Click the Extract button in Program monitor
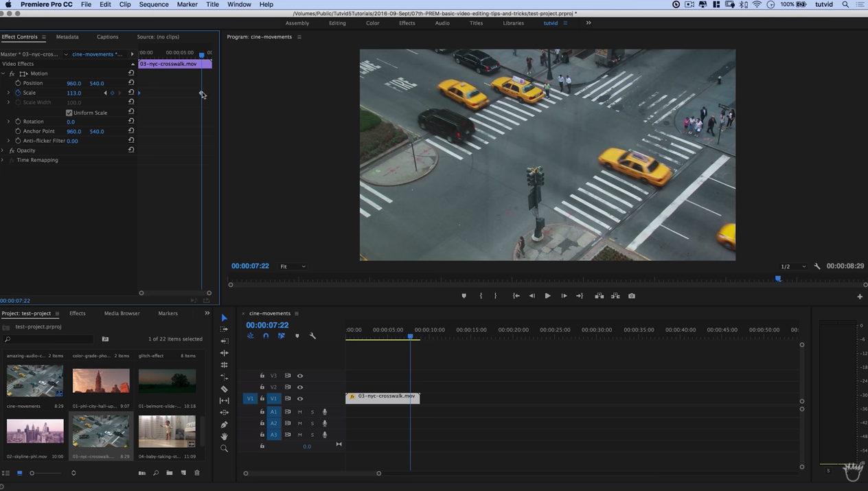This screenshot has height=491, width=868. coord(615,296)
